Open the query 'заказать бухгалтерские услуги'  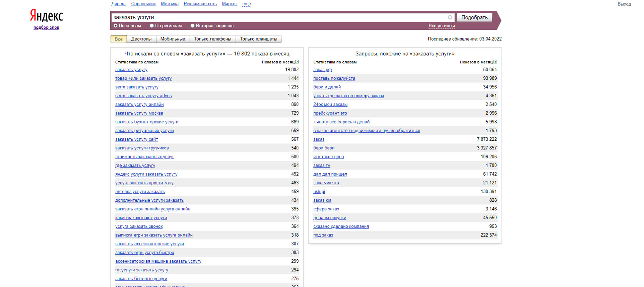pyautogui.click(x=147, y=122)
